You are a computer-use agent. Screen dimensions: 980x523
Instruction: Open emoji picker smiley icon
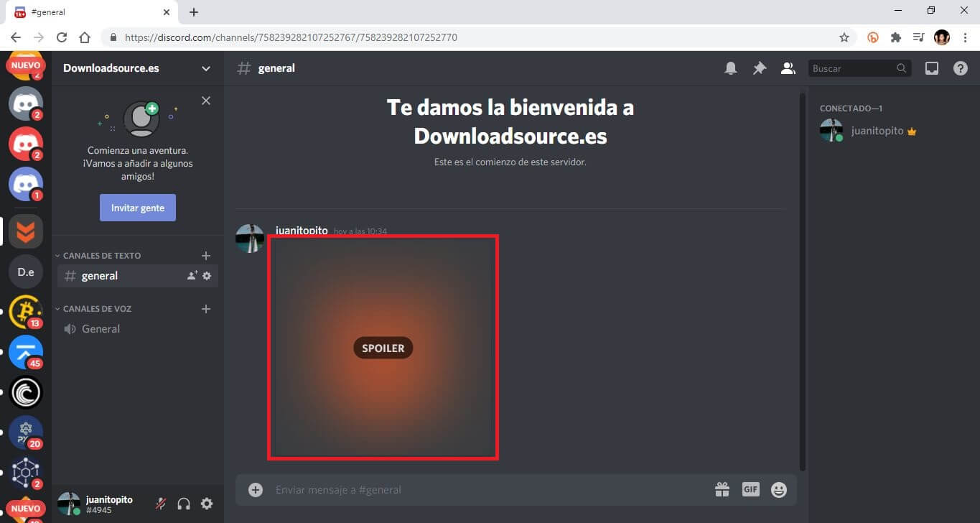coord(779,489)
